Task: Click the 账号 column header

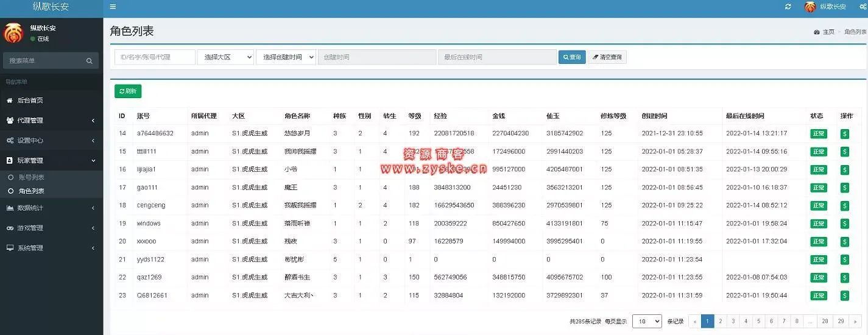Action: (x=143, y=116)
